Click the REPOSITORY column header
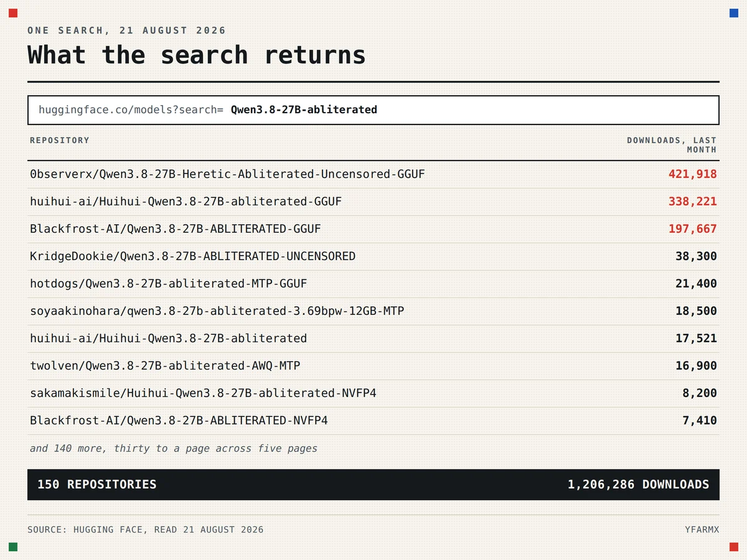The image size is (747, 560). (x=60, y=141)
